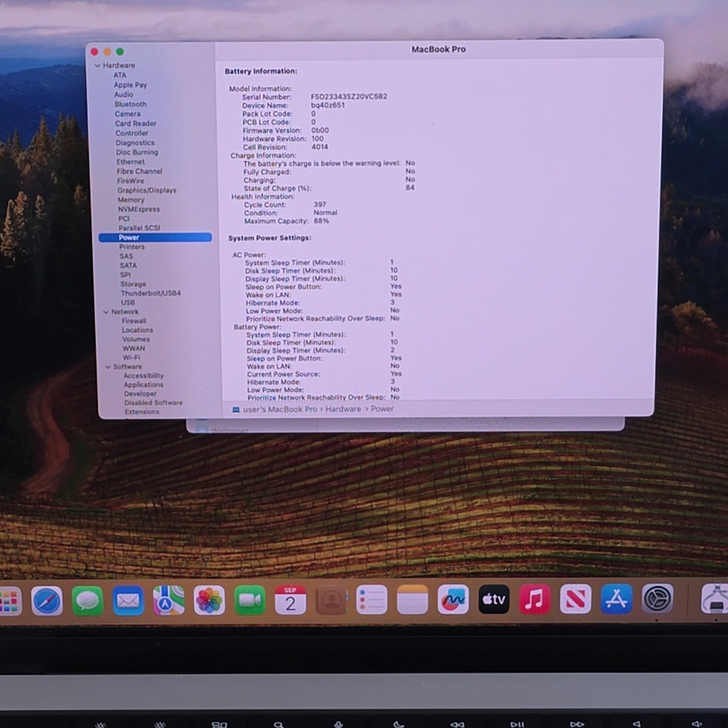Select Developer under Software

(x=140, y=394)
